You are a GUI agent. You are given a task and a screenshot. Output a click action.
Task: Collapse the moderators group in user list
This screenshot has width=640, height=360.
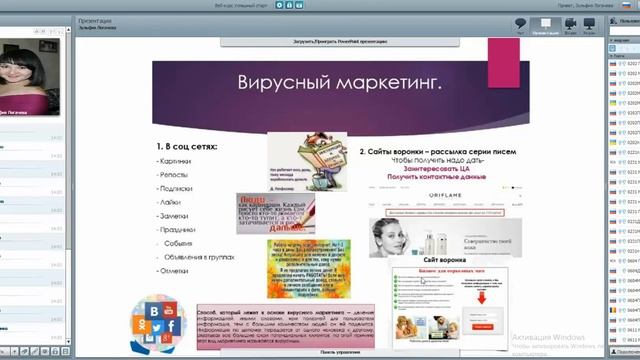click(x=612, y=41)
